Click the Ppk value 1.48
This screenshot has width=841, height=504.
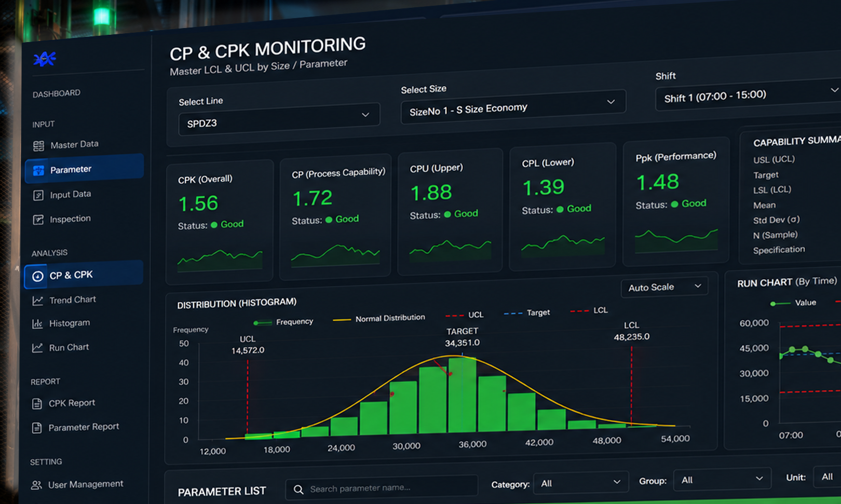[658, 182]
